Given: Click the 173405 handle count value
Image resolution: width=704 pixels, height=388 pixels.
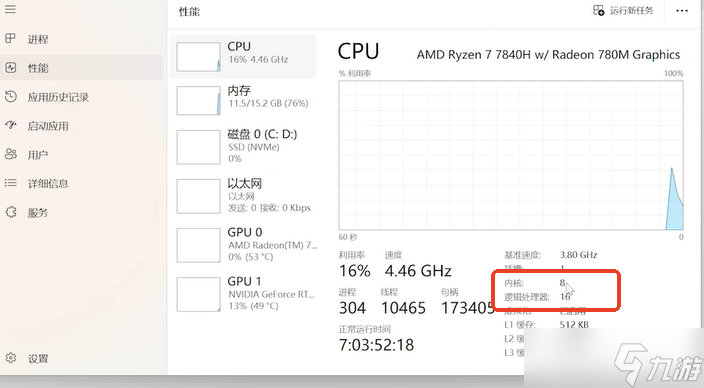Looking at the screenshot, I should 468,308.
